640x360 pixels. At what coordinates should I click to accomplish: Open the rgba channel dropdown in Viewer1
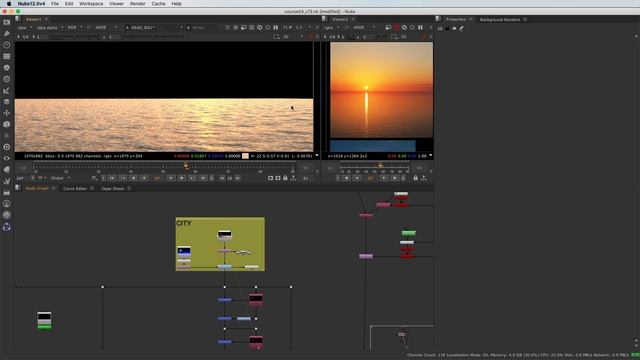tap(24, 27)
